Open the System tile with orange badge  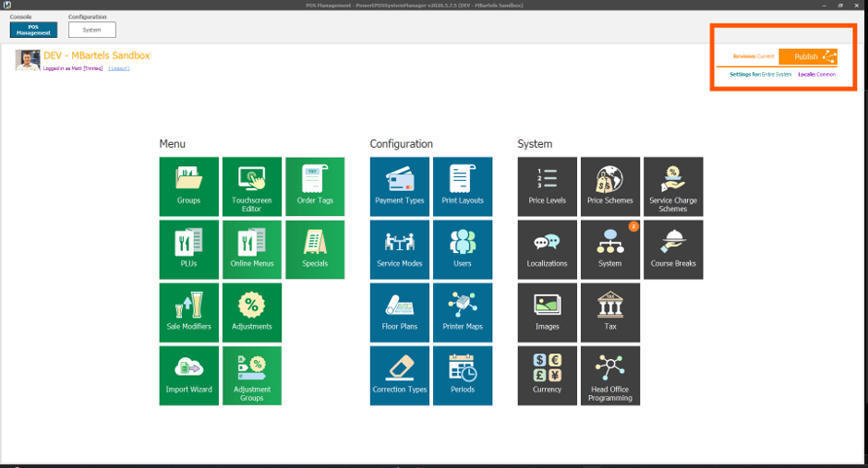pos(610,249)
